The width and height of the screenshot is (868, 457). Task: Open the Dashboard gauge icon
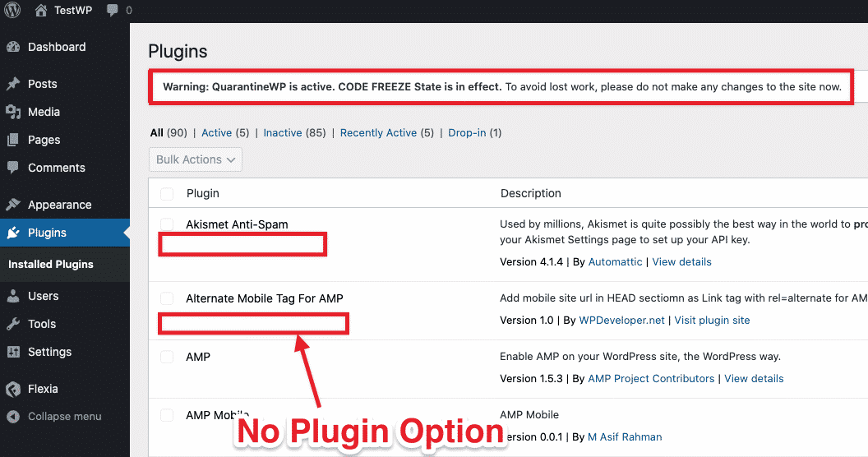tap(13, 47)
